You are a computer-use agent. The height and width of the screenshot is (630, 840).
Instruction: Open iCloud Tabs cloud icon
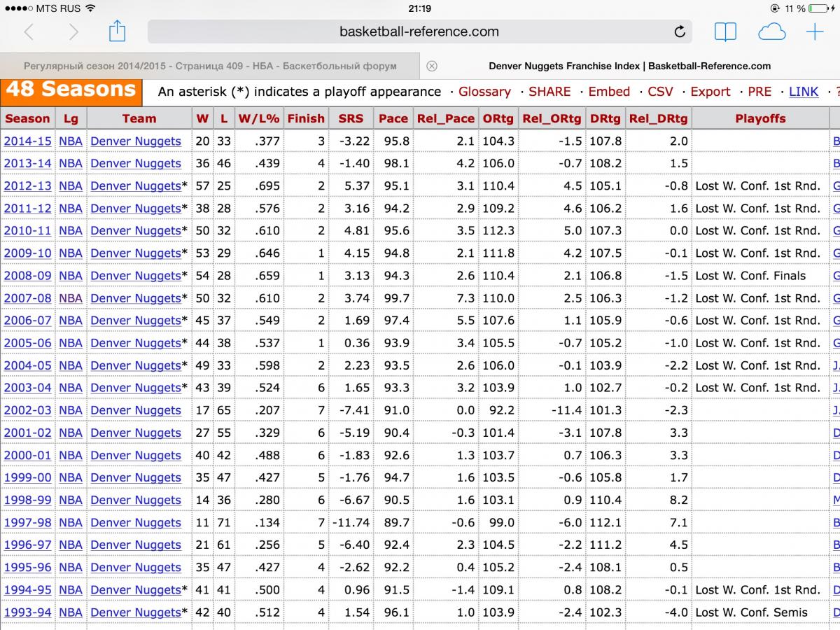click(x=771, y=31)
